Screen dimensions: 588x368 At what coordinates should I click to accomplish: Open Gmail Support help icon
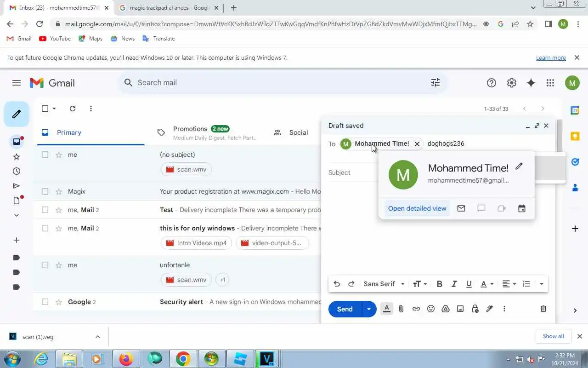491,83
